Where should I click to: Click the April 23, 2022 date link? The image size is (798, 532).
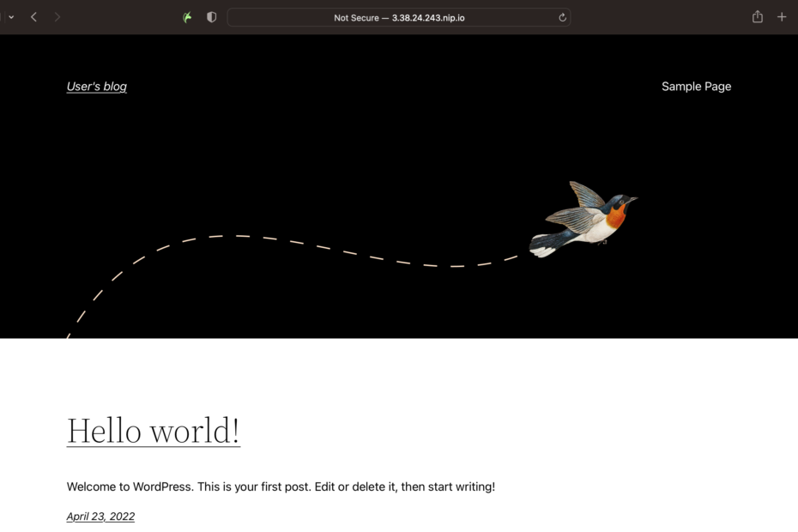coord(100,517)
